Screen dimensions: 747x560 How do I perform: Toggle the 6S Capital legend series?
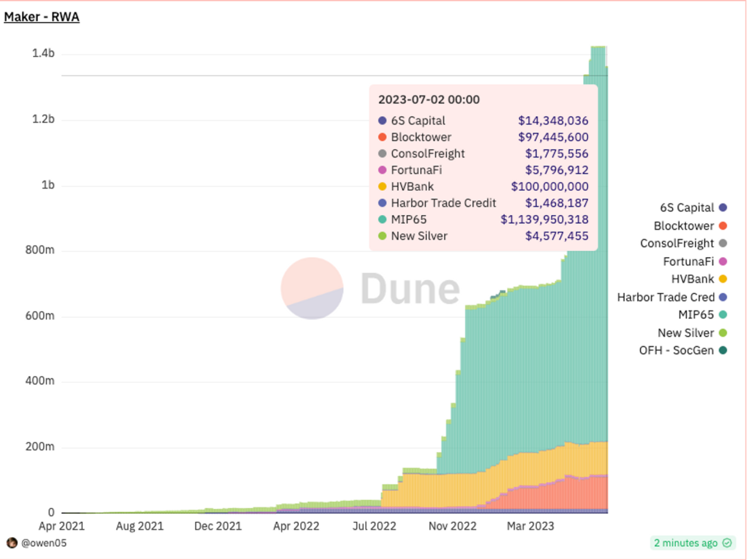[693, 207]
